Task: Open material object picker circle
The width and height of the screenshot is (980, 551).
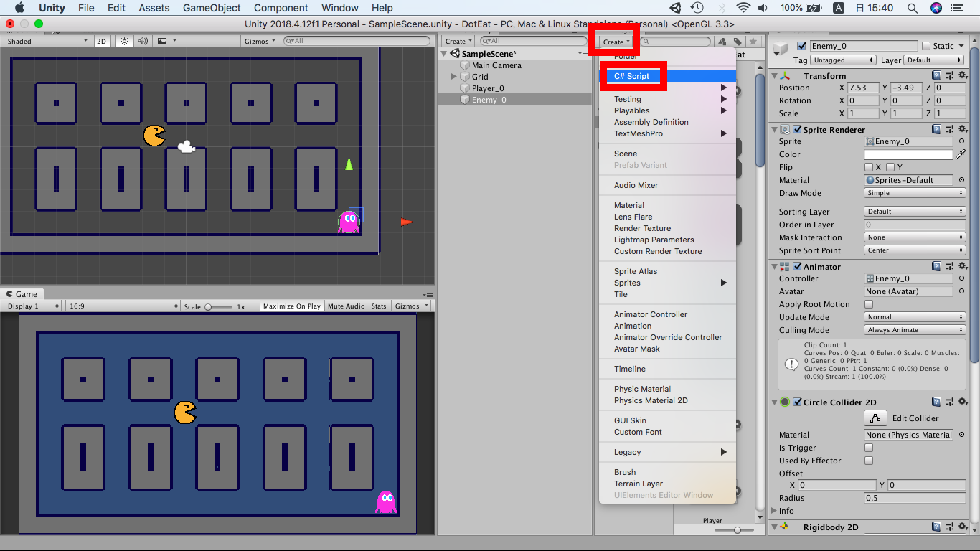Action: (961, 180)
